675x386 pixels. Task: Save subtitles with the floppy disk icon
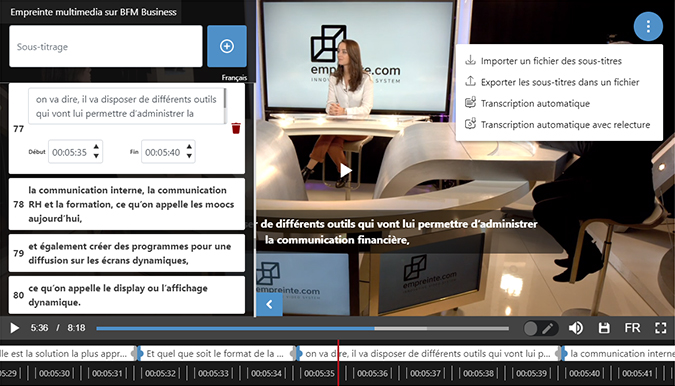(x=604, y=328)
